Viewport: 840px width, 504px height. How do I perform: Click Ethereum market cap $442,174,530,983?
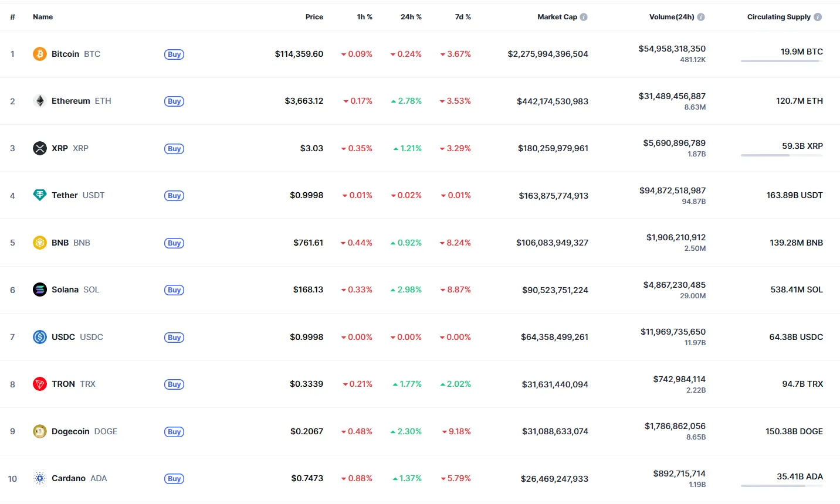pyautogui.click(x=553, y=101)
